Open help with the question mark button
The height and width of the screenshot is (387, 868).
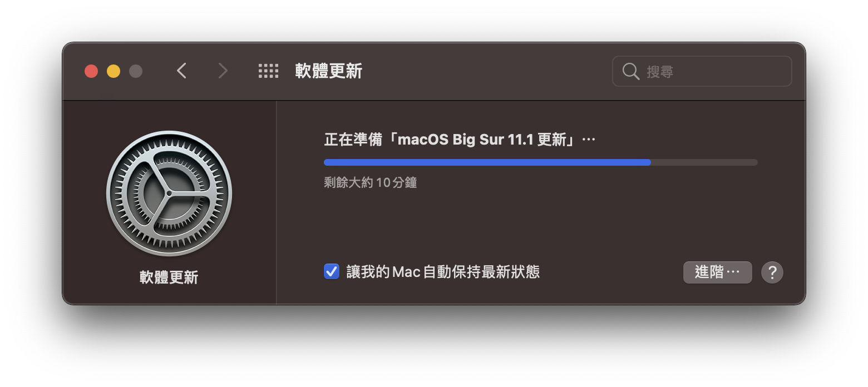(772, 272)
